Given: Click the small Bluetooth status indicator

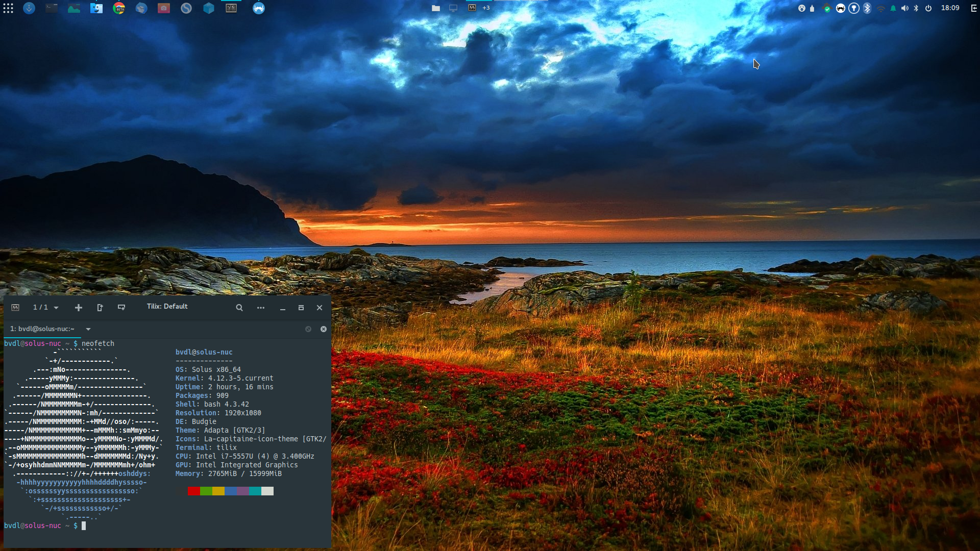Looking at the screenshot, I should pos(916,8).
